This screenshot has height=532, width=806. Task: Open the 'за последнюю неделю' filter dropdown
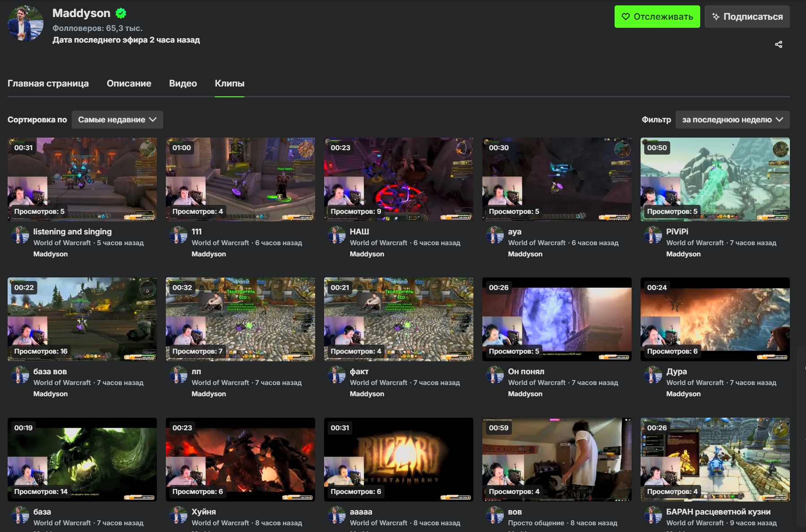click(x=732, y=120)
